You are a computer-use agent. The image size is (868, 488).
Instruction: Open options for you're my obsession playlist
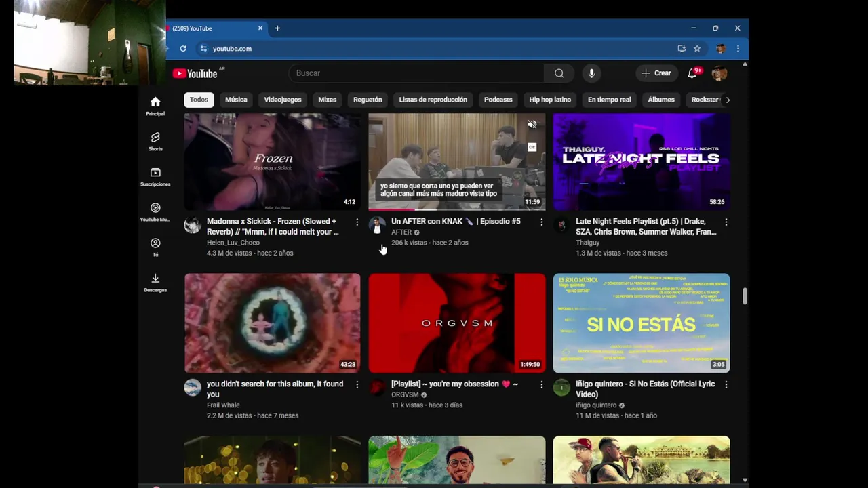click(541, 384)
